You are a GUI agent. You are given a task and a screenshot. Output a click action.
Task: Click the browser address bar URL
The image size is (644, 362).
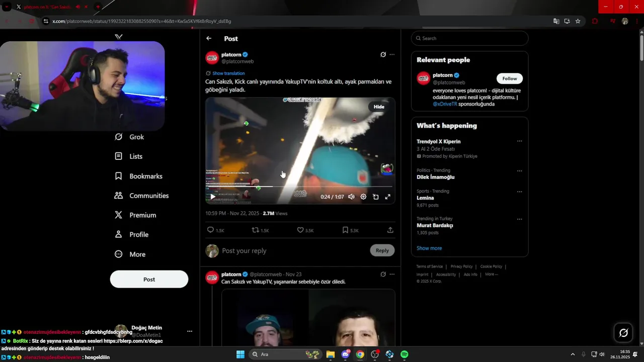(141, 21)
